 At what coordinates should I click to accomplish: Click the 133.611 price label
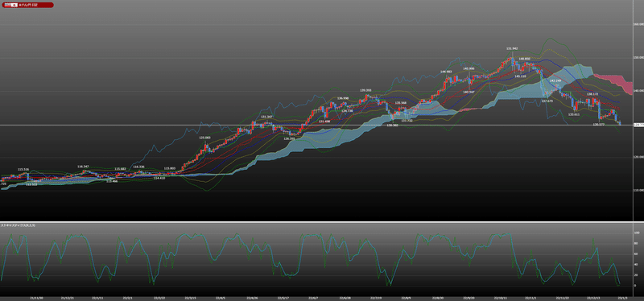point(574,114)
